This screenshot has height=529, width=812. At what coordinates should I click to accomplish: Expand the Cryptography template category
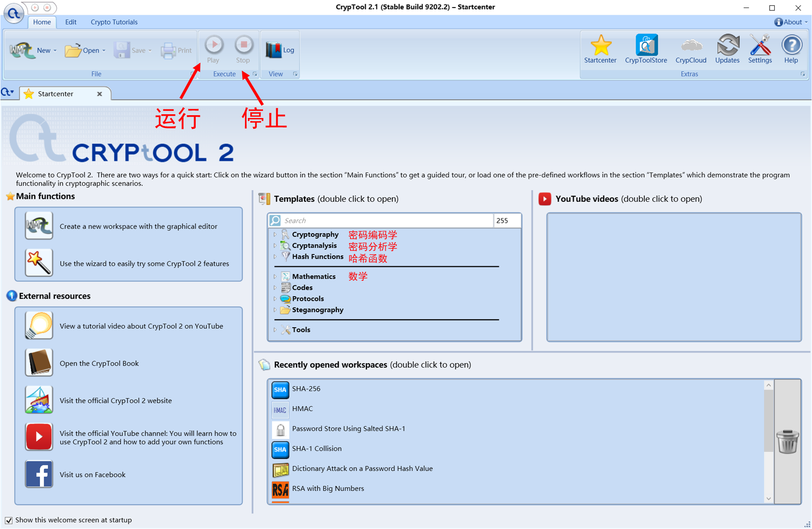tap(275, 234)
